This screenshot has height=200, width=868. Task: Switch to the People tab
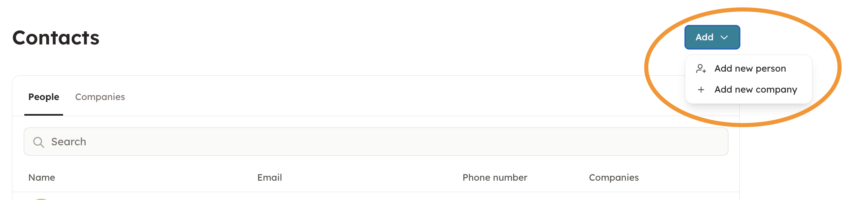(x=44, y=97)
